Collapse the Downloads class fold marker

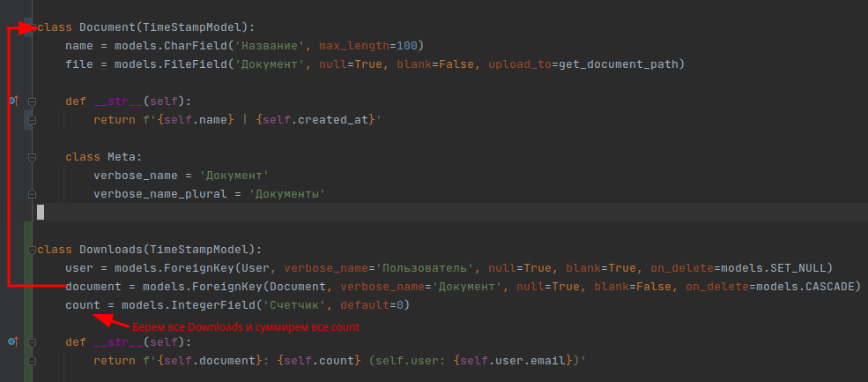pos(32,250)
